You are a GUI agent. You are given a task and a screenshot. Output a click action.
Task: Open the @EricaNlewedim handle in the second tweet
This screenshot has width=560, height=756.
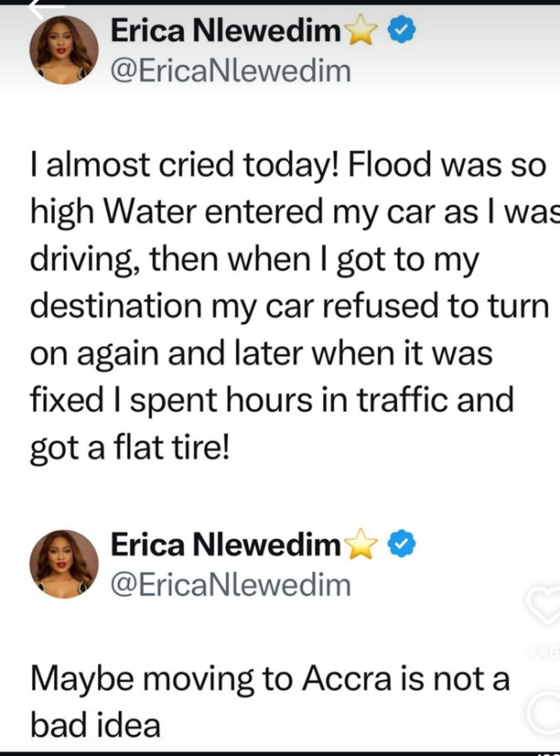coord(230,584)
